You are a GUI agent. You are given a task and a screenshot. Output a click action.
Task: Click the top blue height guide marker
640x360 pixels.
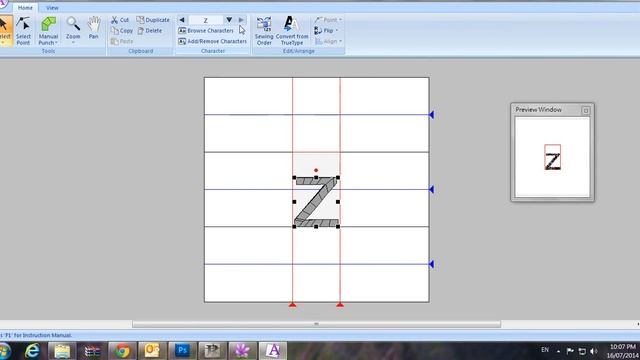(431, 115)
